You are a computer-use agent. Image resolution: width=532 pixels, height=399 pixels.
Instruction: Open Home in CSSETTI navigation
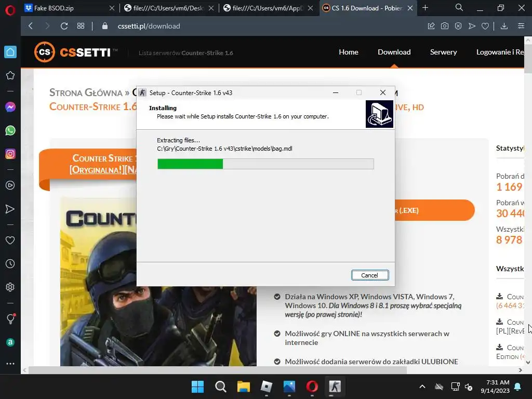349,52
